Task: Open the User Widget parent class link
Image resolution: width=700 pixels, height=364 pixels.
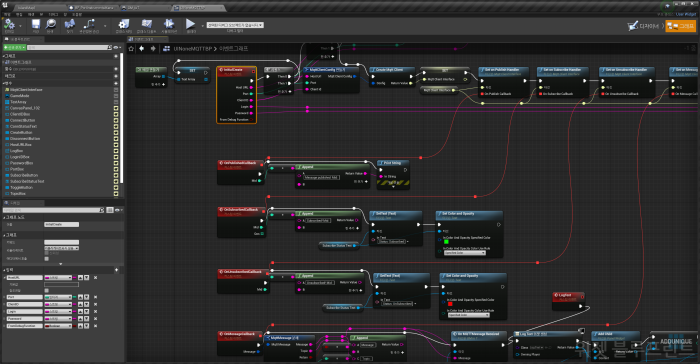Action: [x=686, y=14]
